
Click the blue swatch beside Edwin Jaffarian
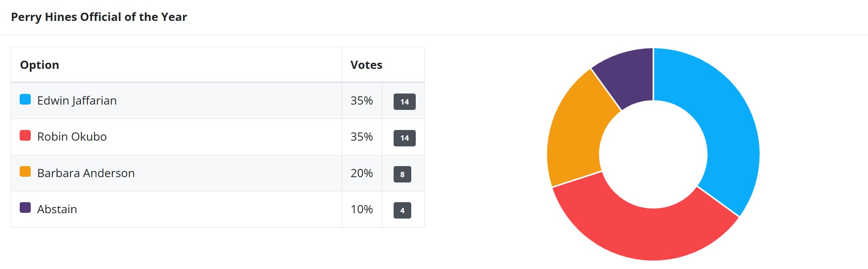(25, 100)
